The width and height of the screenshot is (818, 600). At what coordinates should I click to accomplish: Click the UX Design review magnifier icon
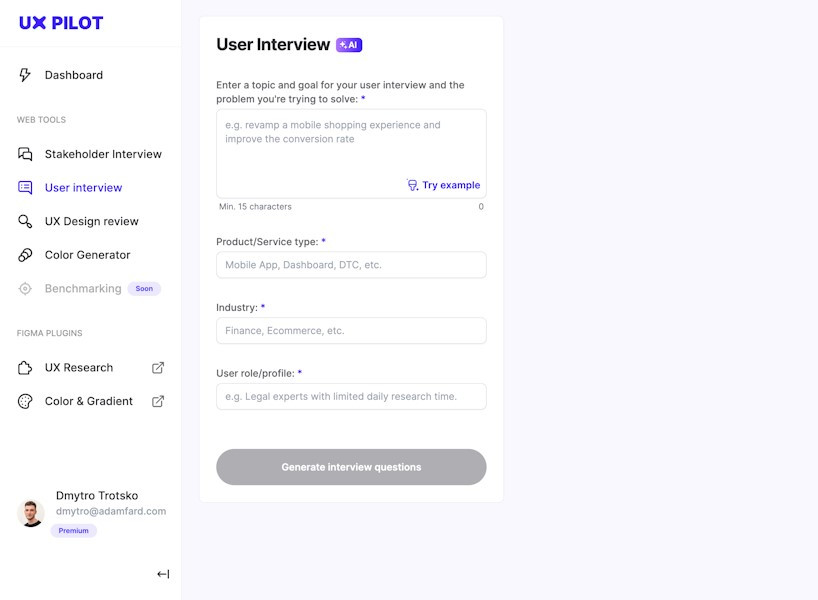(25, 221)
